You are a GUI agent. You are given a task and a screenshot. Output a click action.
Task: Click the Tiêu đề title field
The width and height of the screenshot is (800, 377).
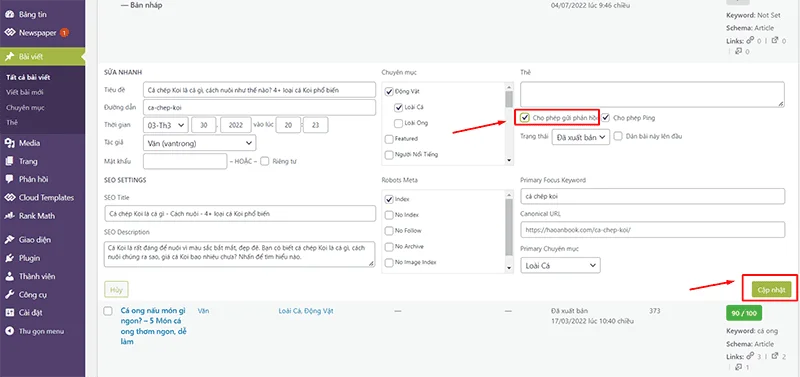point(260,90)
